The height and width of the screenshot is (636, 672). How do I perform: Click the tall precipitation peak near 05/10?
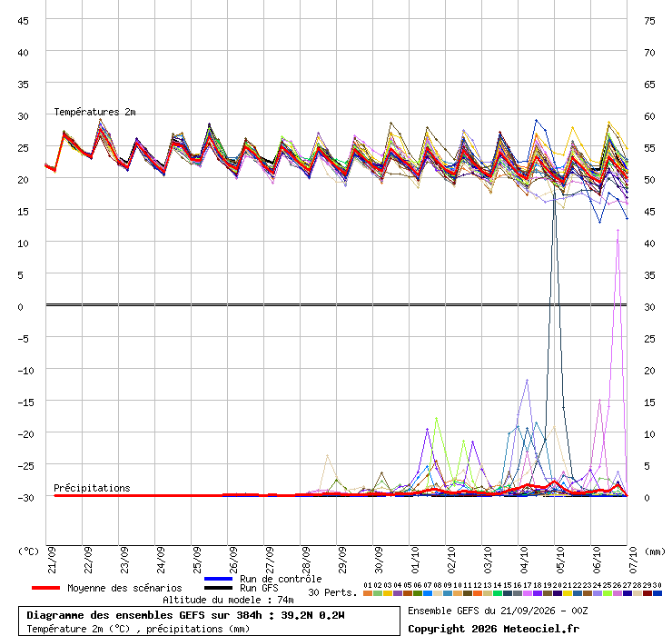tap(555, 202)
